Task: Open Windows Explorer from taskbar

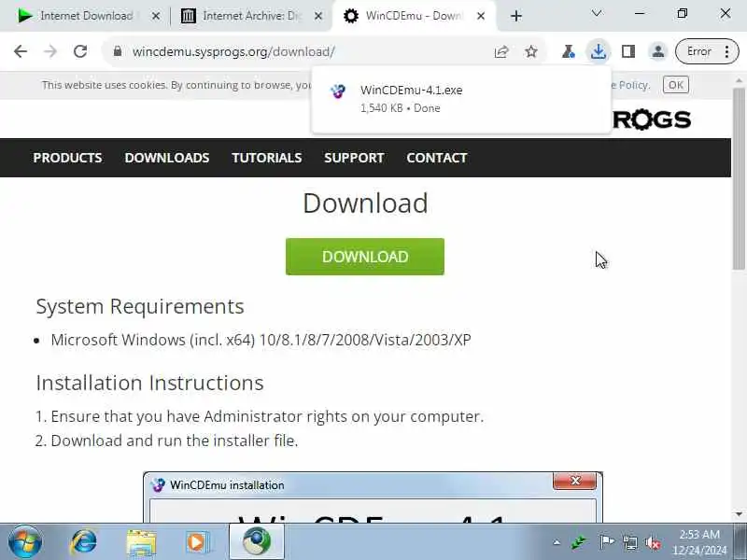Action: (x=142, y=542)
